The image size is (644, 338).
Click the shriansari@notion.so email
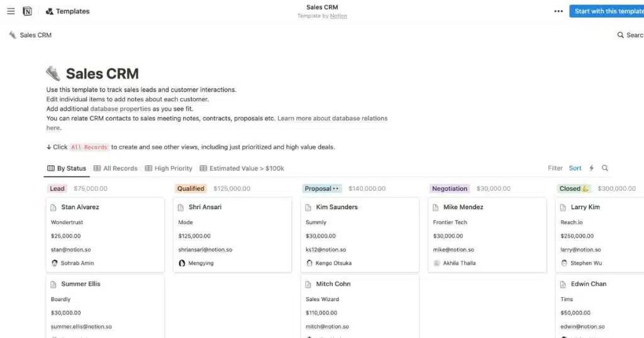click(205, 249)
